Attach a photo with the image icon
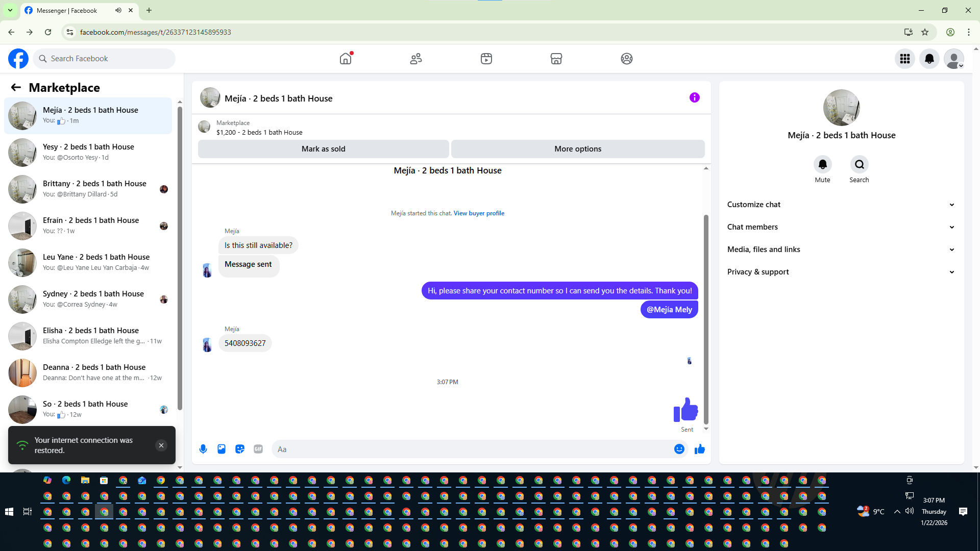The width and height of the screenshot is (980, 551). click(222, 449)
